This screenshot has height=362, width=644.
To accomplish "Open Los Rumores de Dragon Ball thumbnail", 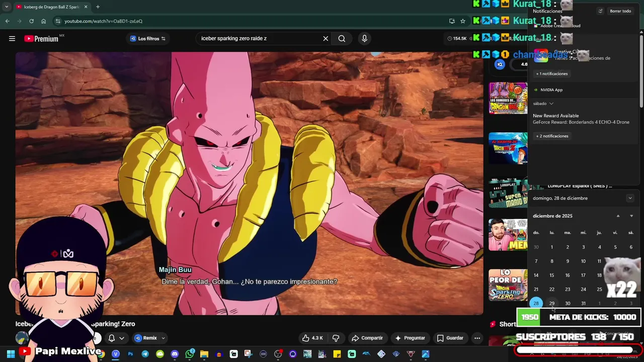I will (x=508, y=98).
